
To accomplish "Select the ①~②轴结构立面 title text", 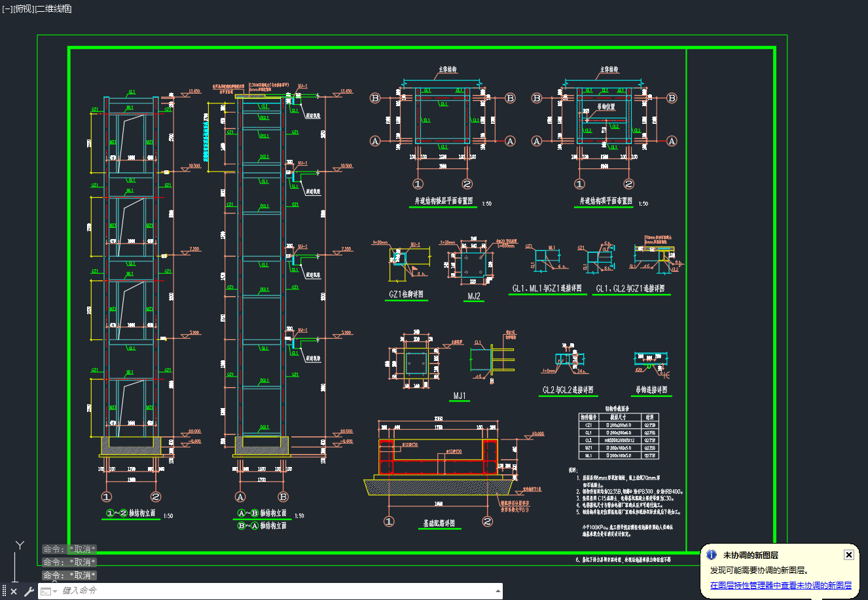I will point(131,514).
